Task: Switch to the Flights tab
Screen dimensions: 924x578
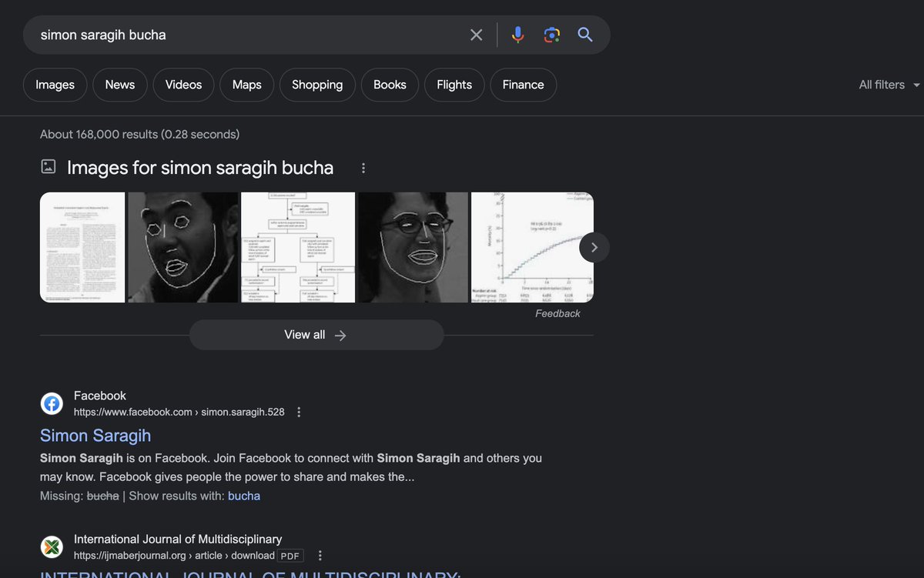Action: (454, 85)
